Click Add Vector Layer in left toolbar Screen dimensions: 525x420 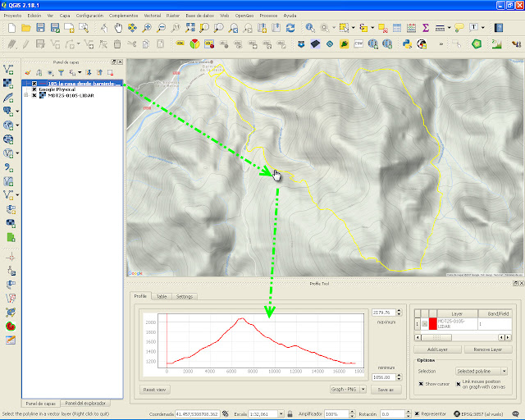(8, 70)
